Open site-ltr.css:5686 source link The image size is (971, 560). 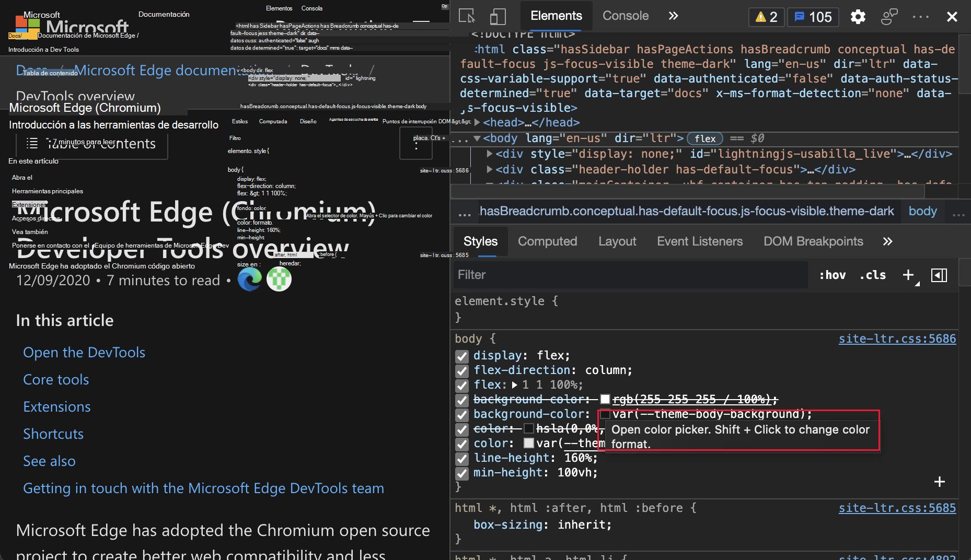click(897, 339)
